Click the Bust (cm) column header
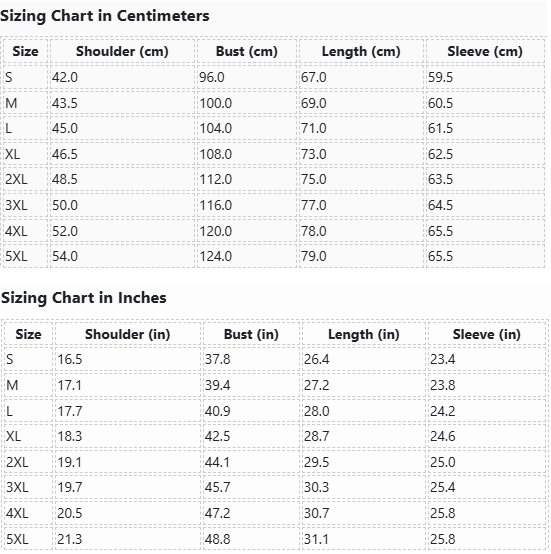 click(247, 52)
